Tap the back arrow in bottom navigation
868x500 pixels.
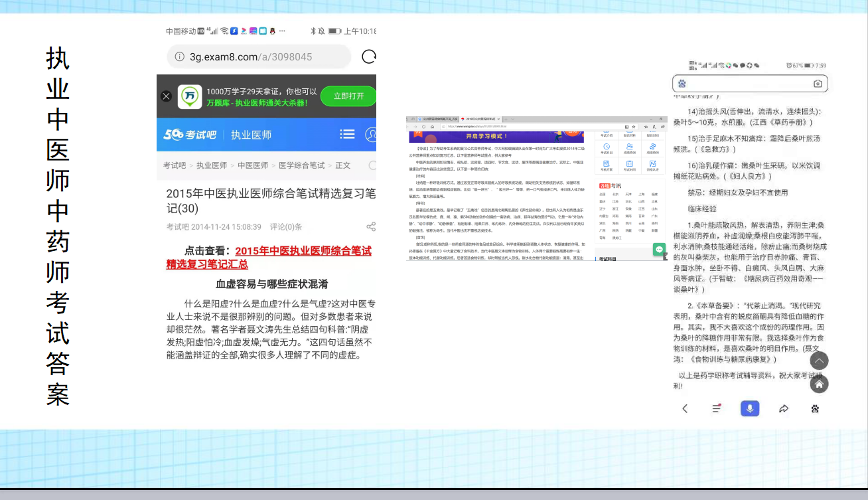click(686, 408)
